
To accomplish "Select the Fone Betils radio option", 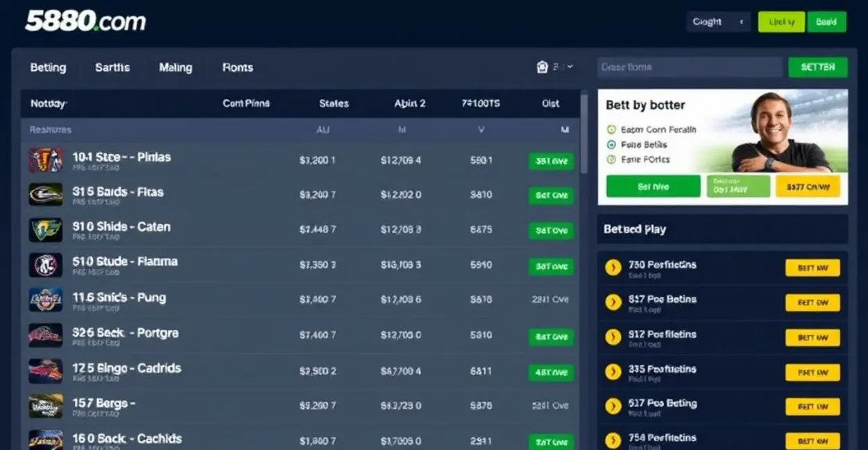I will [611, 145].
